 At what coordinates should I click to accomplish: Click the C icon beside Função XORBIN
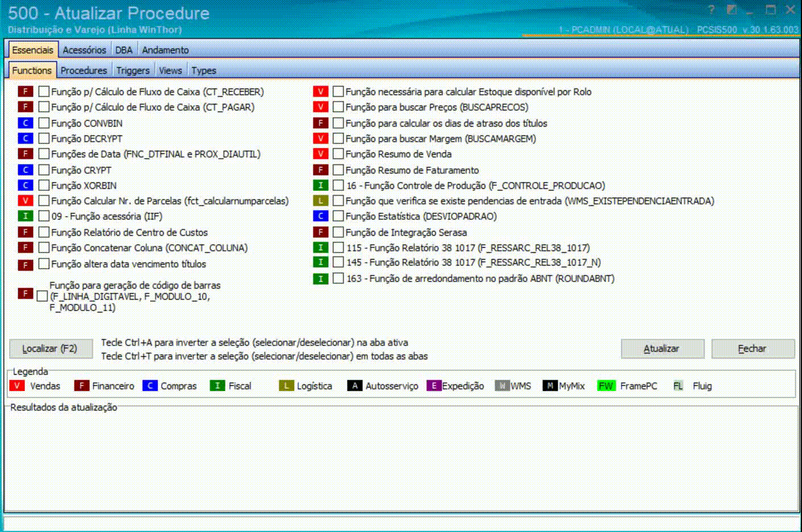click(x=25, y=185)
